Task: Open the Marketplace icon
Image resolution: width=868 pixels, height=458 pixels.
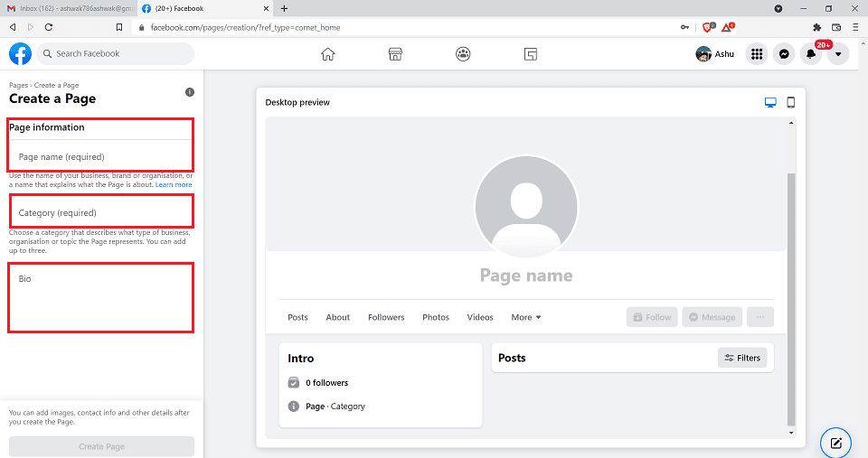Action: click(395, 53)
